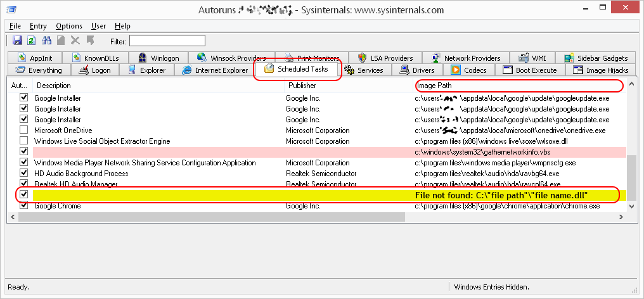Click the Find binoculars icon

click(x=46, y=41)
